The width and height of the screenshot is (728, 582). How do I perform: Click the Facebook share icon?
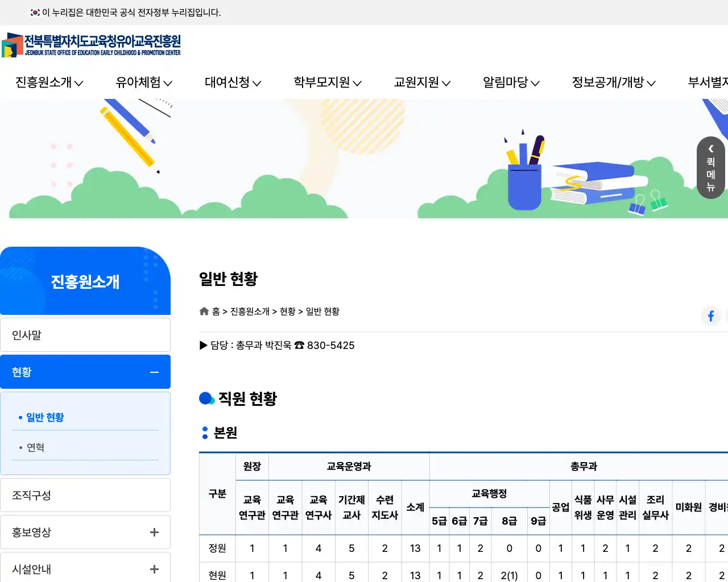(x=710, y=316)
